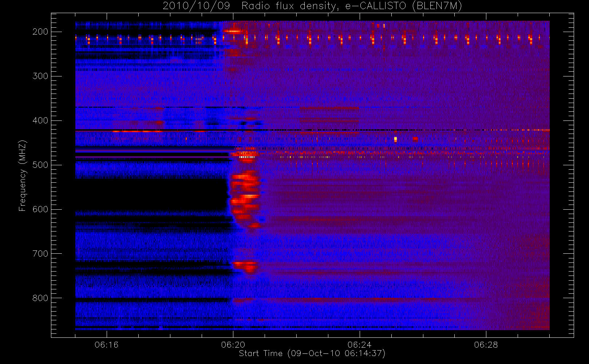Click the 'Start Time (09-Oct-10 06:14:37)' axis label
Viewport: 589px width, 364px height.
click(x=312, y=353)
